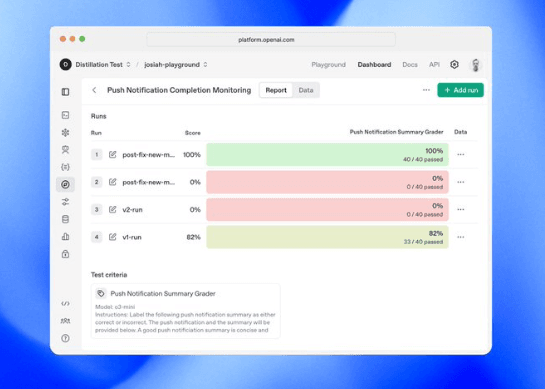This screenshot has width=545, height=389.
Task: Open more options next to Add run
Action: (426, 90)
